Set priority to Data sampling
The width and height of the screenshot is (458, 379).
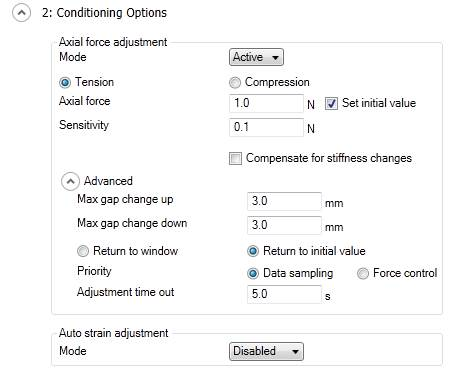click(253, 273)
